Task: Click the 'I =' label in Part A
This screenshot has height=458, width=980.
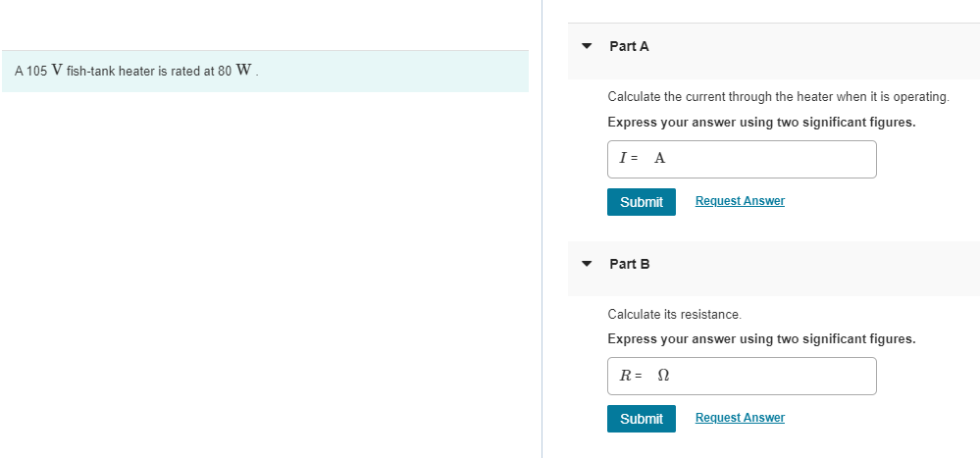Action: tap(628, 158)
